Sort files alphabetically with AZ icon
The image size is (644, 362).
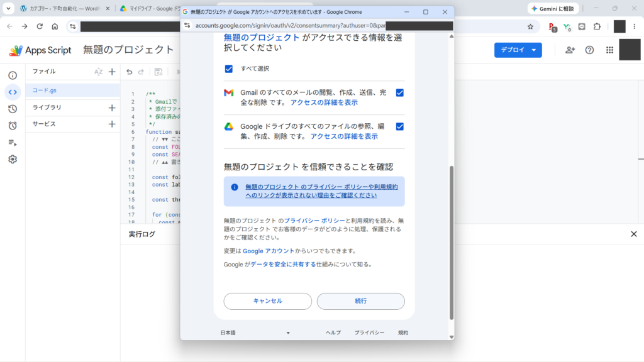tap(99, 72)
